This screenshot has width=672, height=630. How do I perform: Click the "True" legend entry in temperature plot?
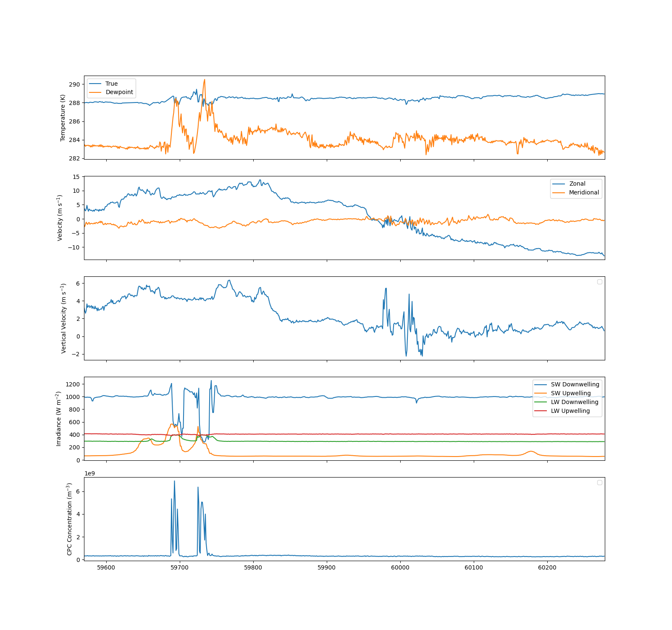click(x=111, y=84)
